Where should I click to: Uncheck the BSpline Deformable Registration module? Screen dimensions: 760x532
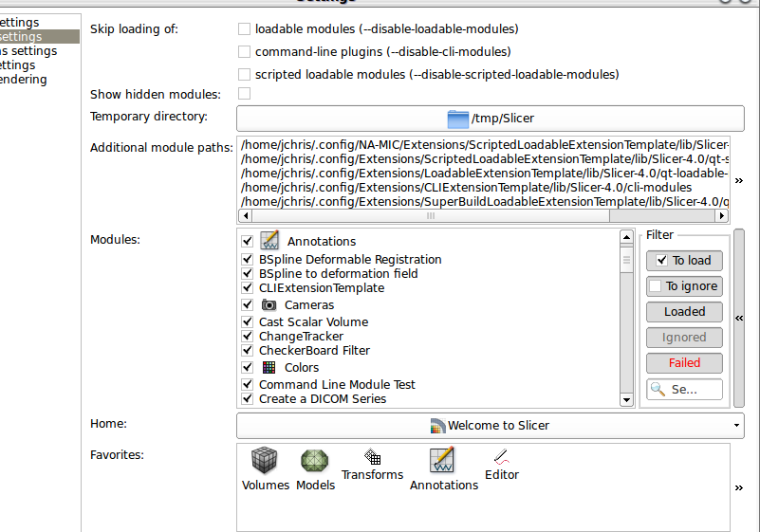pos(248,259)
